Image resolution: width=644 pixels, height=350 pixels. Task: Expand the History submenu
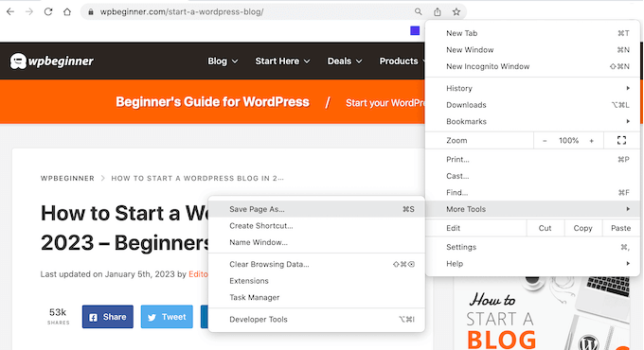(x=532, y=88)
